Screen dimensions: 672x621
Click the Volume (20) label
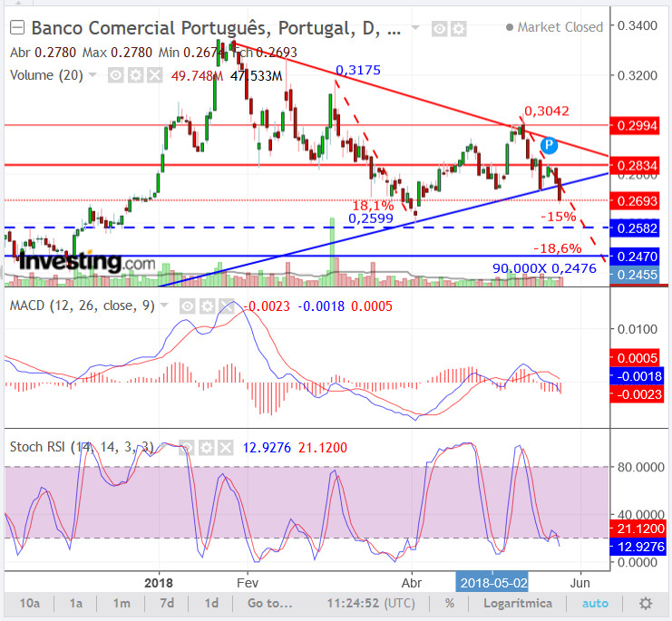click(x=46, y=75)
